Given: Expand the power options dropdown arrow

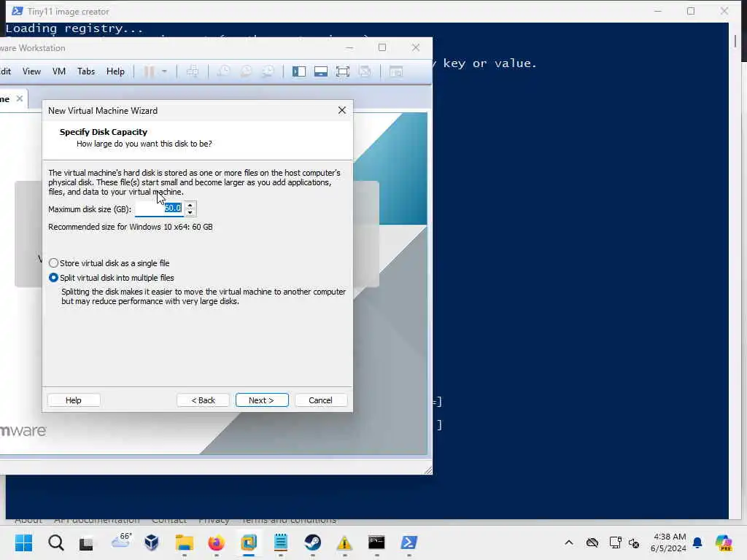Looking at the screenshot, I should (x=164, y=71).
